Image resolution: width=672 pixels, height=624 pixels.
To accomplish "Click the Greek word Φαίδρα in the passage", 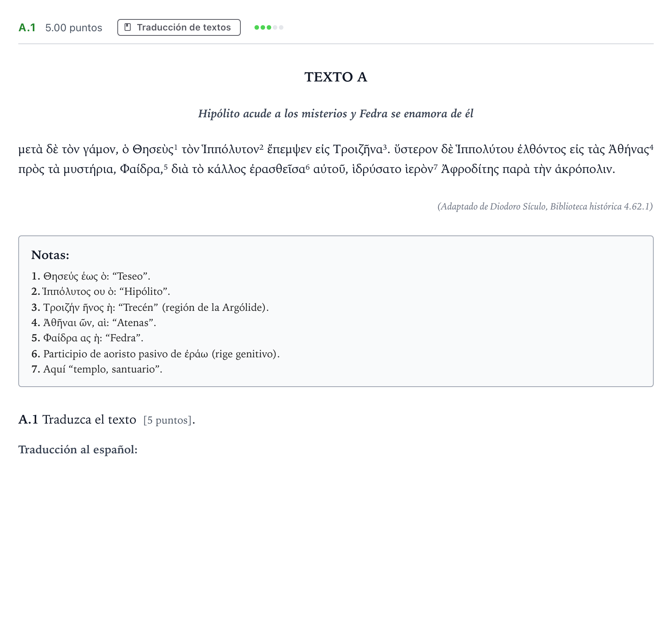I will [x=141, y=169].
